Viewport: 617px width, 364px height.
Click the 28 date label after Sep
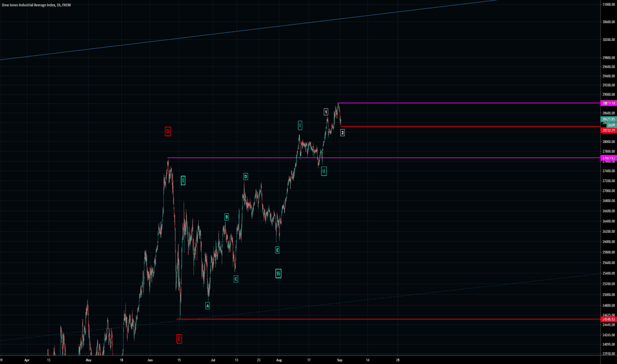coord(398,360)
